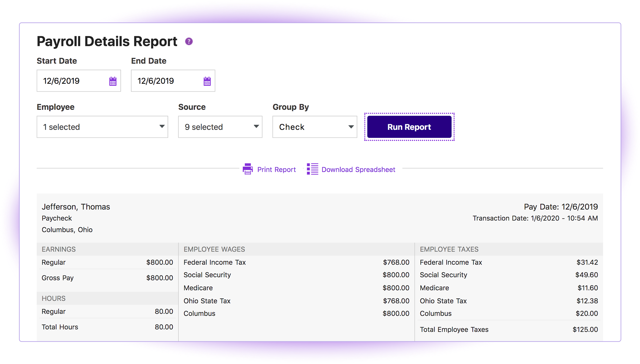Image resolution: width=640 pixels, height=364 pixels.
Task: Click the printer icon
Action: point(247,169)
